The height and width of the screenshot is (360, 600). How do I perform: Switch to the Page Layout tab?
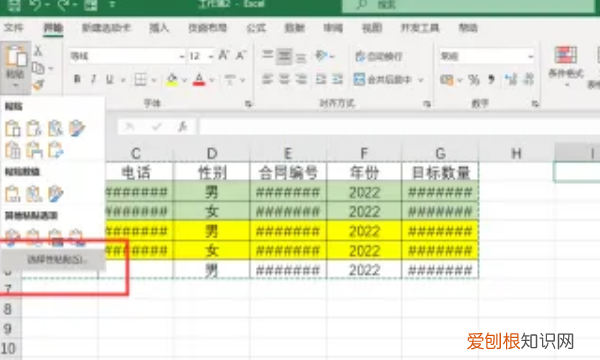click(207, 28)
